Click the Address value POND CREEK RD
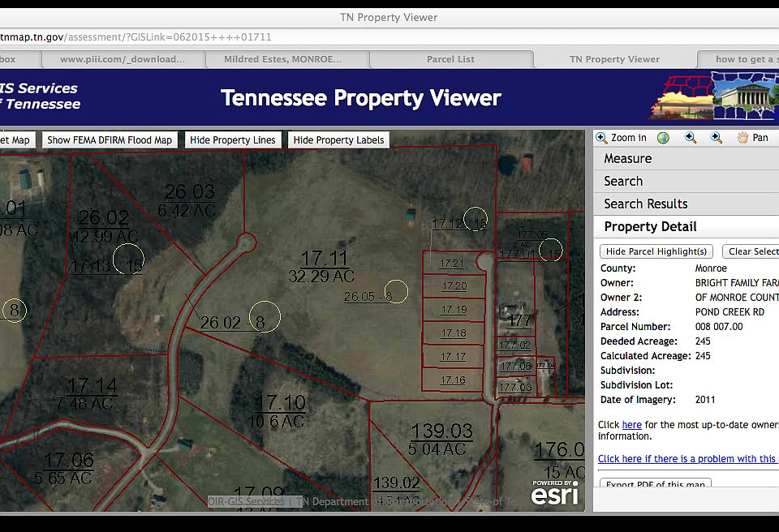Image resolution: width=779 pixels, height=532 pixels. coord(730,312)
